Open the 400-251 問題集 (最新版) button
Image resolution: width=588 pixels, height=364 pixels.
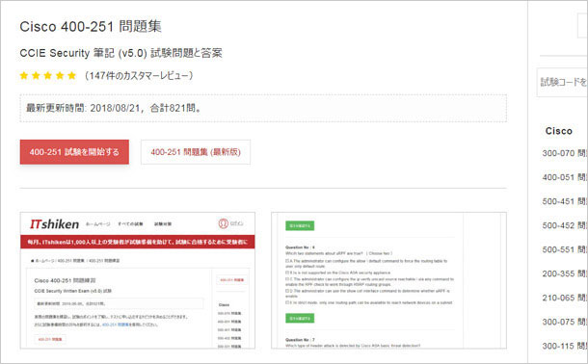click(196, 152)
